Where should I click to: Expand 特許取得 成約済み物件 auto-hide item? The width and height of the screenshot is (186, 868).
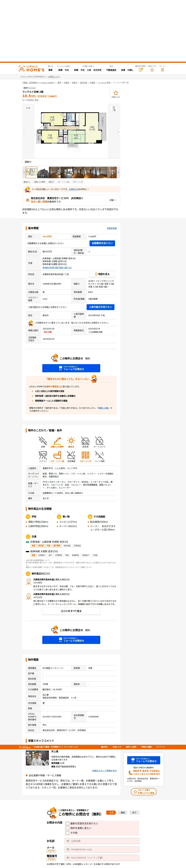[x=53, y=396]
